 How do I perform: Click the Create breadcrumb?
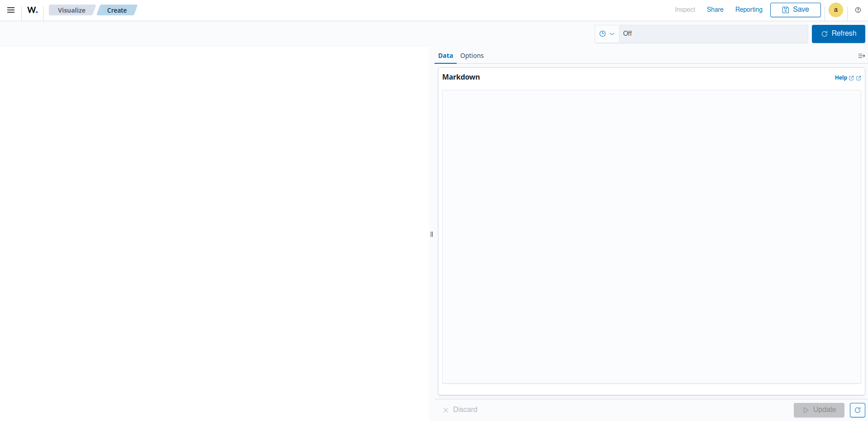[117, 10]
